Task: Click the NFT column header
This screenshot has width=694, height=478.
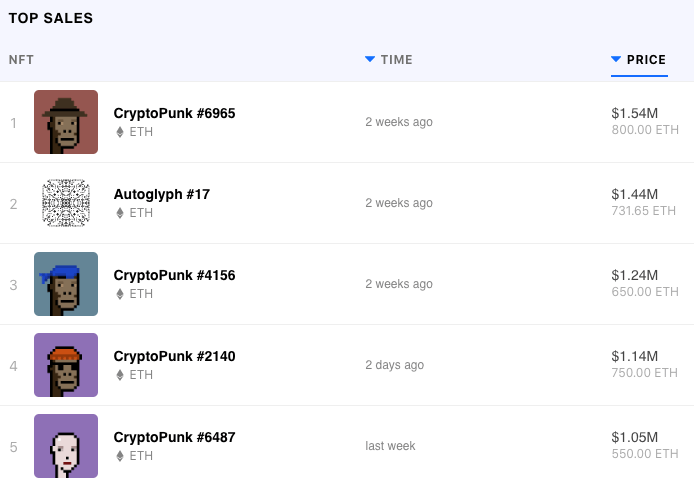Action: [21, 60]
